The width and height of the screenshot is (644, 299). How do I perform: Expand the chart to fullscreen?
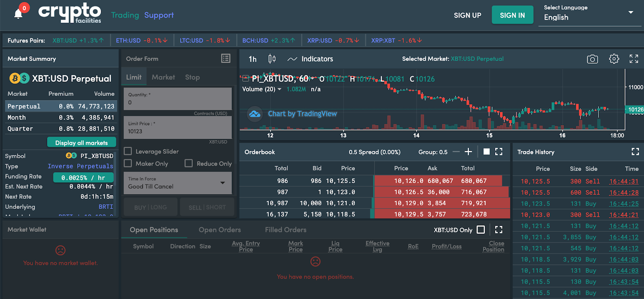(x=634, y=59)
